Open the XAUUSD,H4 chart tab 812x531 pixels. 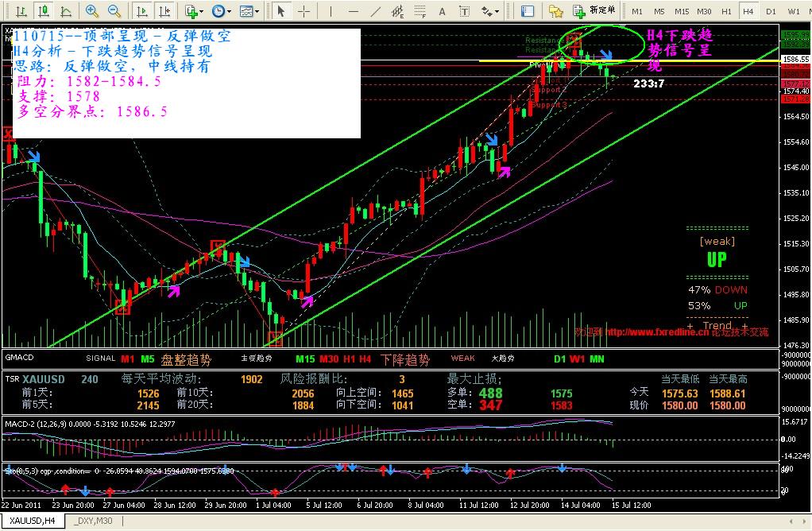33,521
